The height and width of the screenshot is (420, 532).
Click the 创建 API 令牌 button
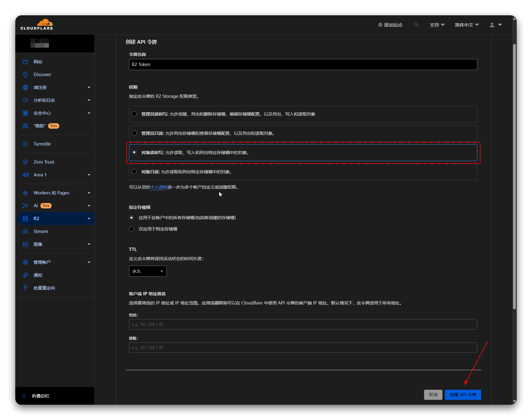pyautogui.click(x=463, y=395)
